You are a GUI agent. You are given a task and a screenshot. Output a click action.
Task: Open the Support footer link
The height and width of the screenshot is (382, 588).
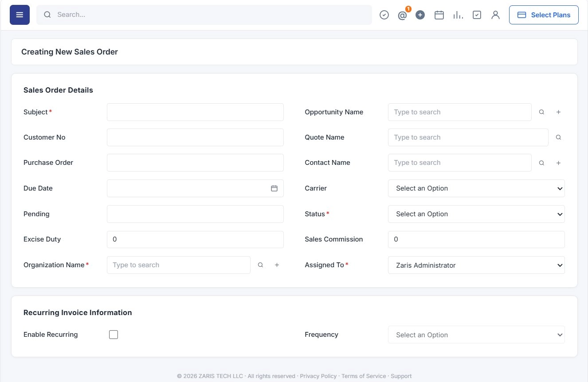401,376
